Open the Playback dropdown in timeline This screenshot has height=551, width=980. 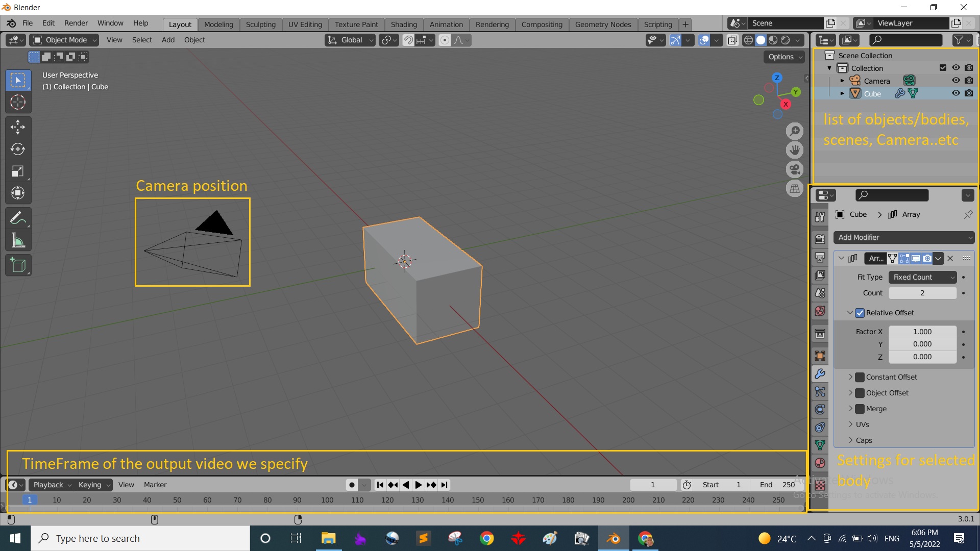[x=52, y=485]
